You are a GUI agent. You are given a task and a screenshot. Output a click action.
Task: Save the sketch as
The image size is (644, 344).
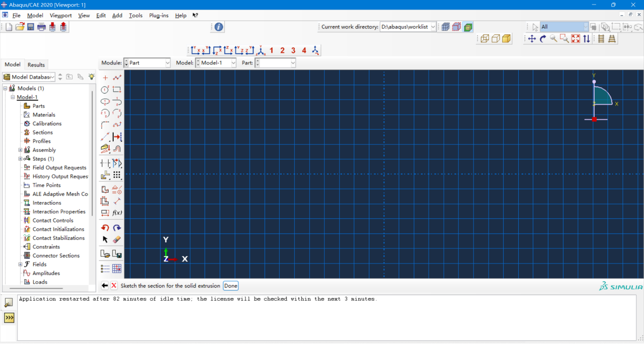117,254
